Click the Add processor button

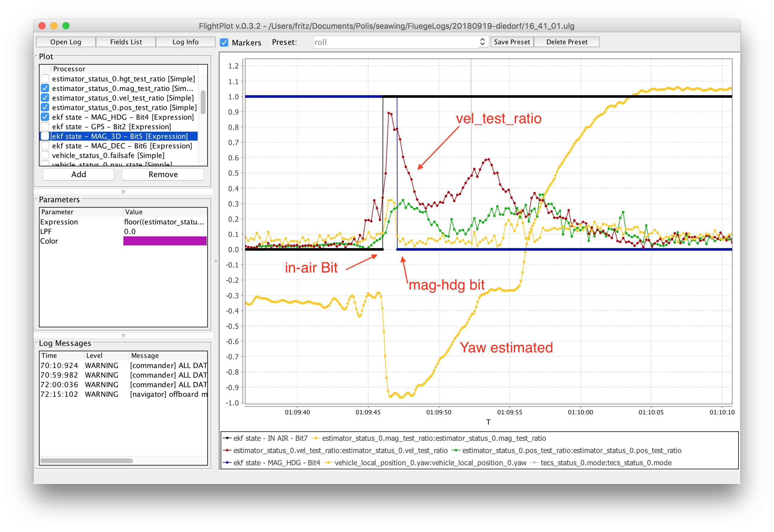coord(78,174)
